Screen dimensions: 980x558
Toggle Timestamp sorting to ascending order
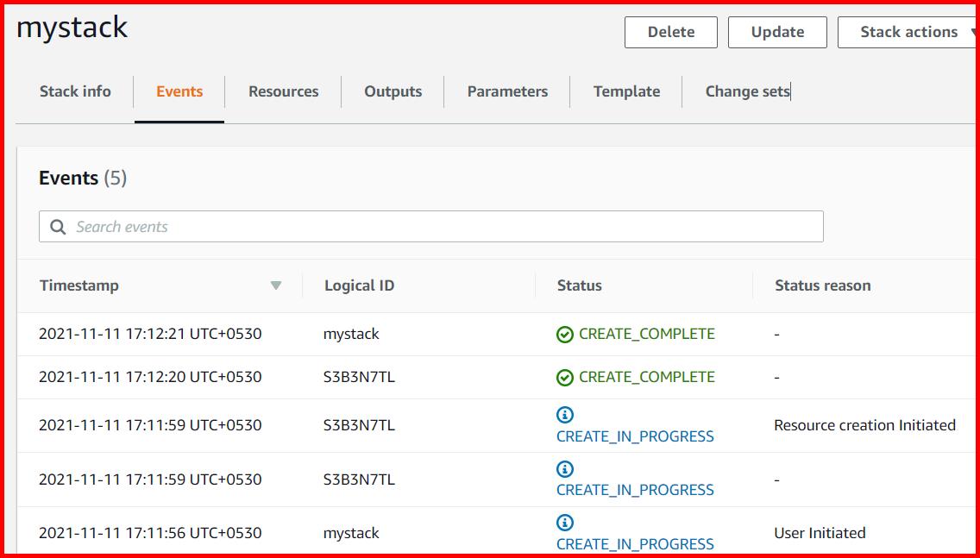click(x=277, y=285)
